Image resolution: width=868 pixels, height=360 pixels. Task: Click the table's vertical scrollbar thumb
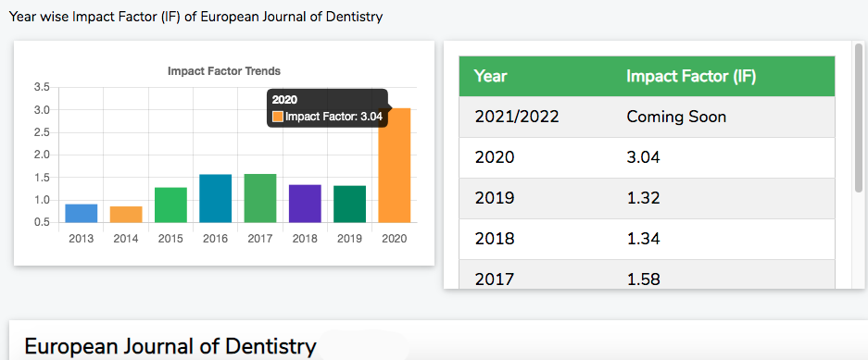click(x=859, y=118)
